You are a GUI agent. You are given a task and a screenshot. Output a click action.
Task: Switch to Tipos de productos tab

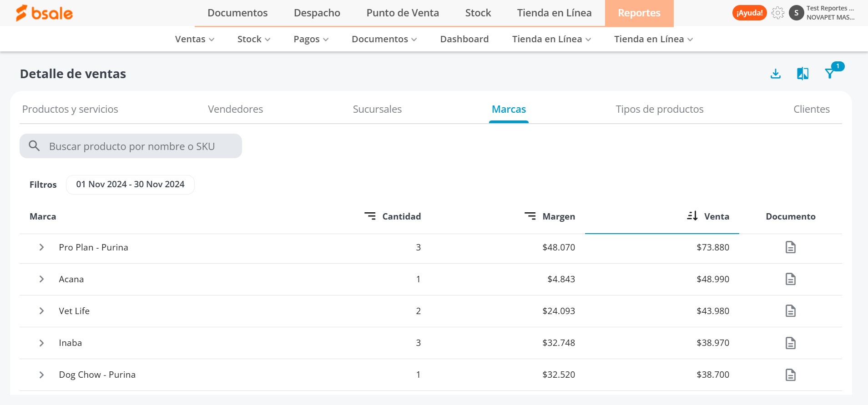660,109
